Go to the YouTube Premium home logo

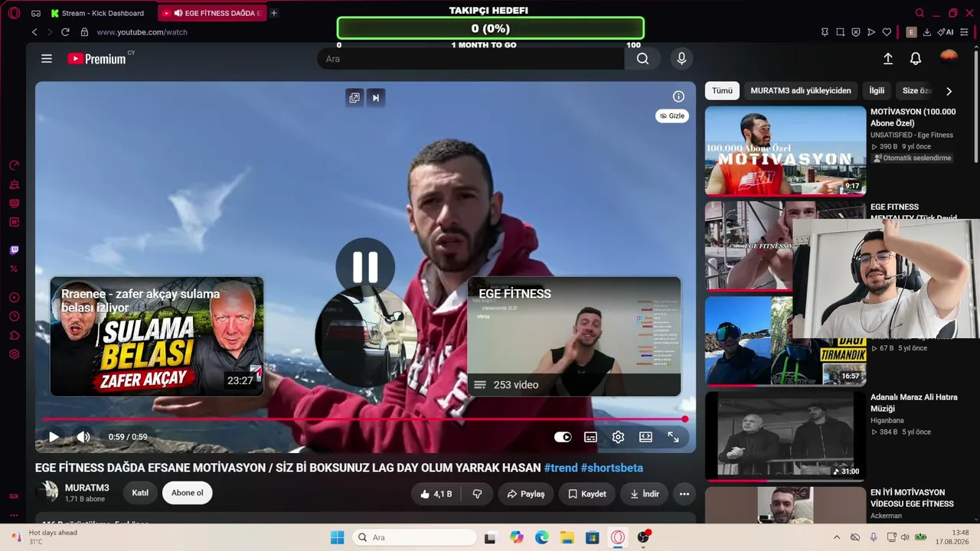click(97, 59)
